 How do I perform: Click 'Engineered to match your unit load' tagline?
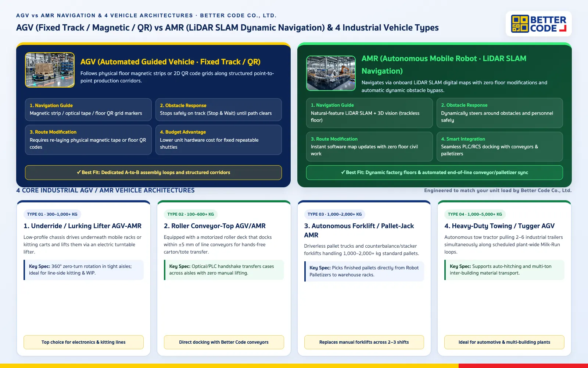(498, 191)
